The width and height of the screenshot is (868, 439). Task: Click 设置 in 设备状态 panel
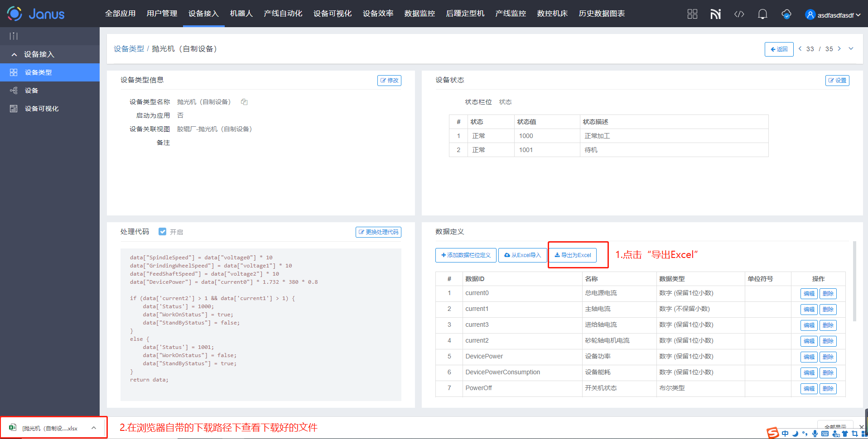click(837, 80)
